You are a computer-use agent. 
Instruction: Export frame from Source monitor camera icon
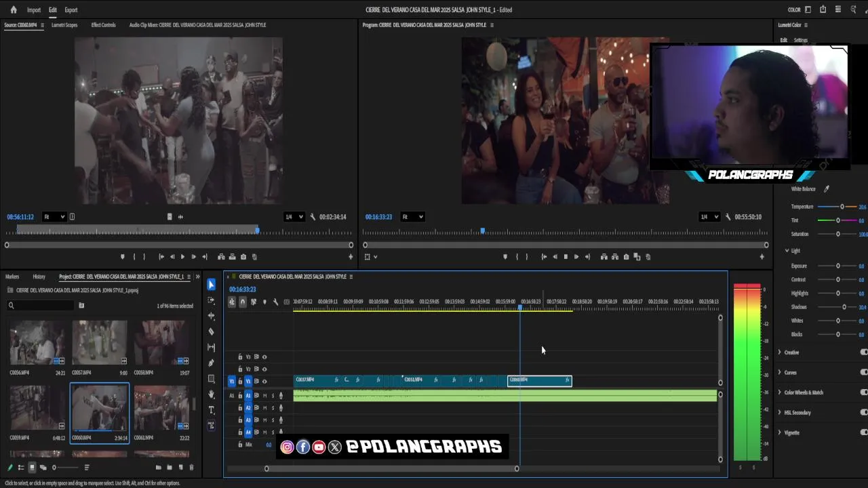pyautogui.click(x=243, y=257)
